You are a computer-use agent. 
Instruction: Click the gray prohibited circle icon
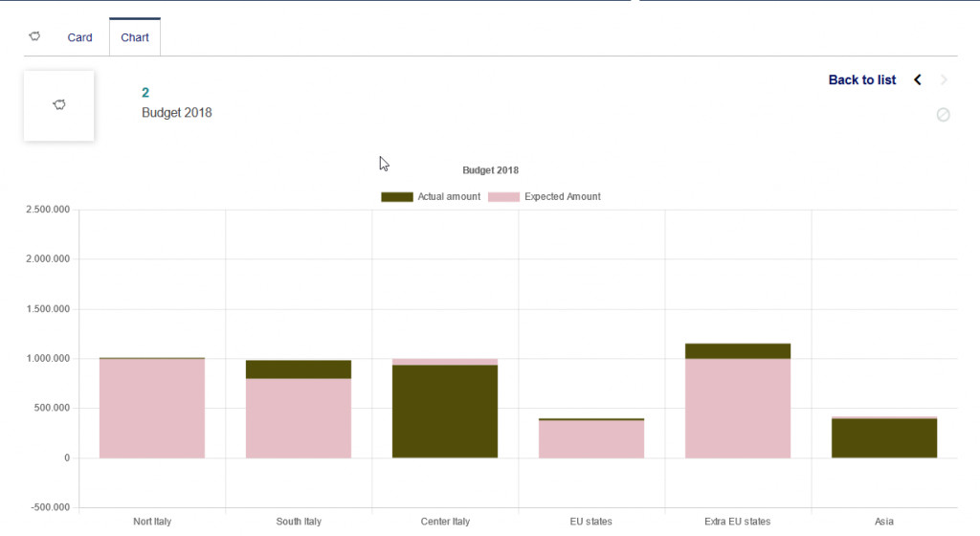[x=943, y=115]
